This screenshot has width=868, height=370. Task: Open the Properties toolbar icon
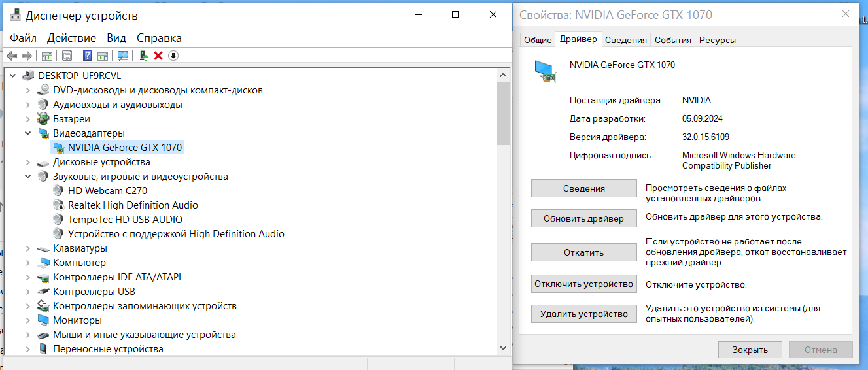coord(67,56)
